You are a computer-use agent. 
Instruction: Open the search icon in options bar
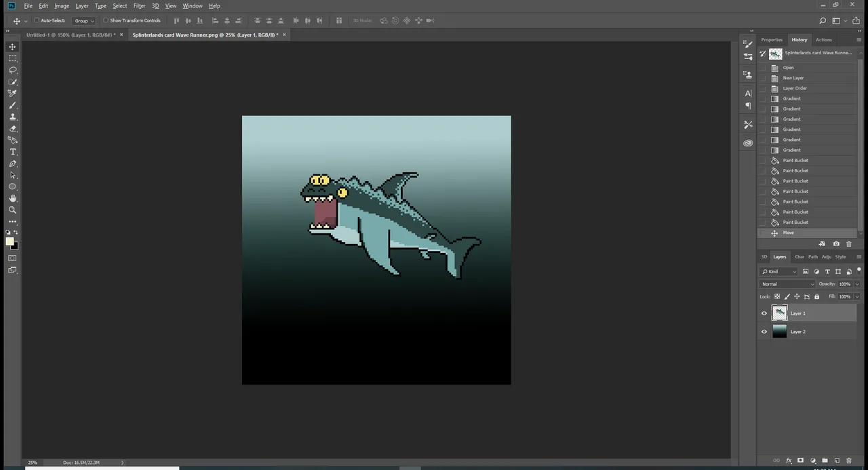click(x=823, y=21)
